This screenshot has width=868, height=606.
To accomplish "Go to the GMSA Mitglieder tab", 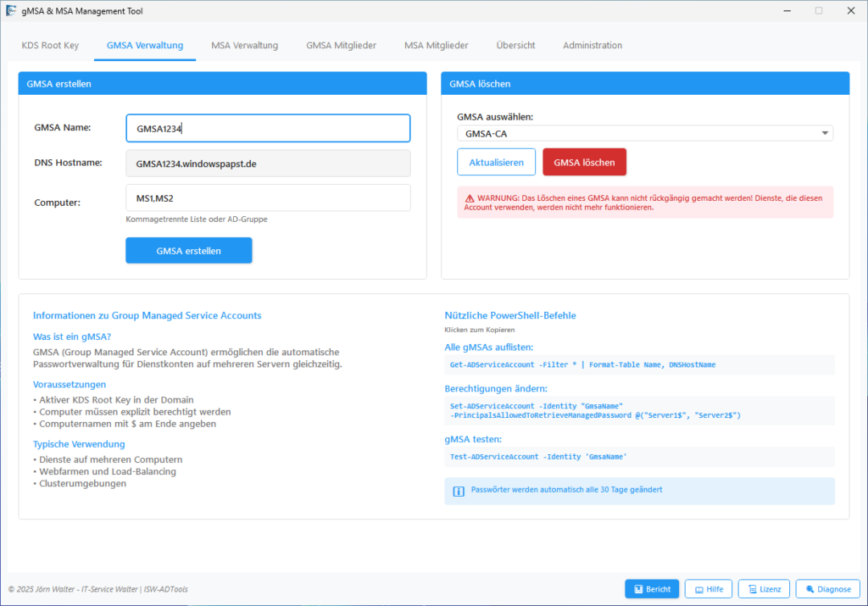I will click(341, 45).
